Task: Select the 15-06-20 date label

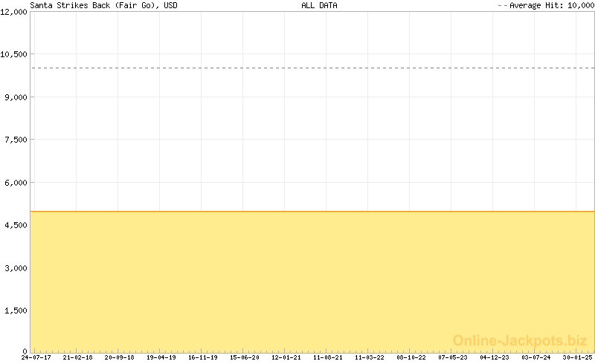Action: [244, 357]
